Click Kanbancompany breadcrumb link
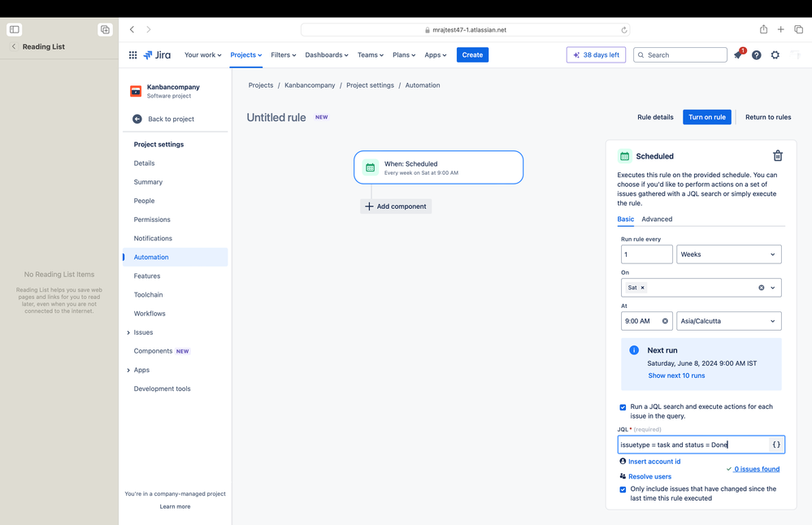The width and height of the screenshot is (812, 525). 310,85
